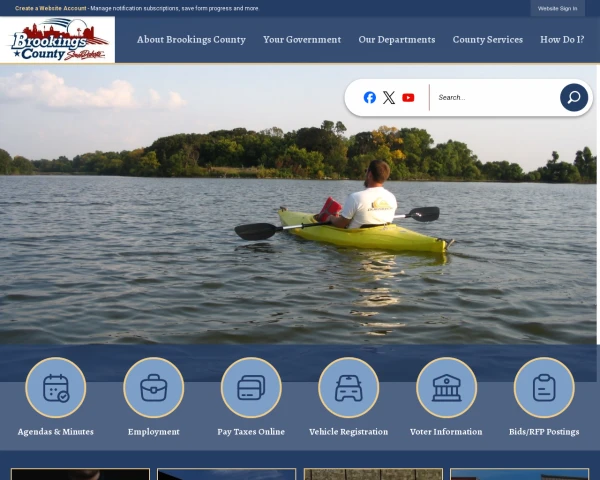Image resolution: width=600 pixels, height=480 pixels.
Task: Click the Employment briefcase icon
Action: (153, 387)
